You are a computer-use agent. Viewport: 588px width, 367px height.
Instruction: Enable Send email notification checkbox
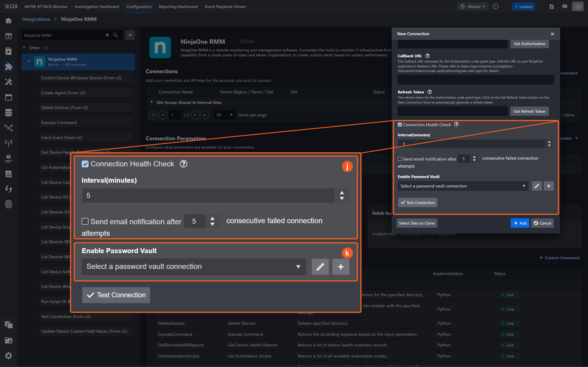400,159
